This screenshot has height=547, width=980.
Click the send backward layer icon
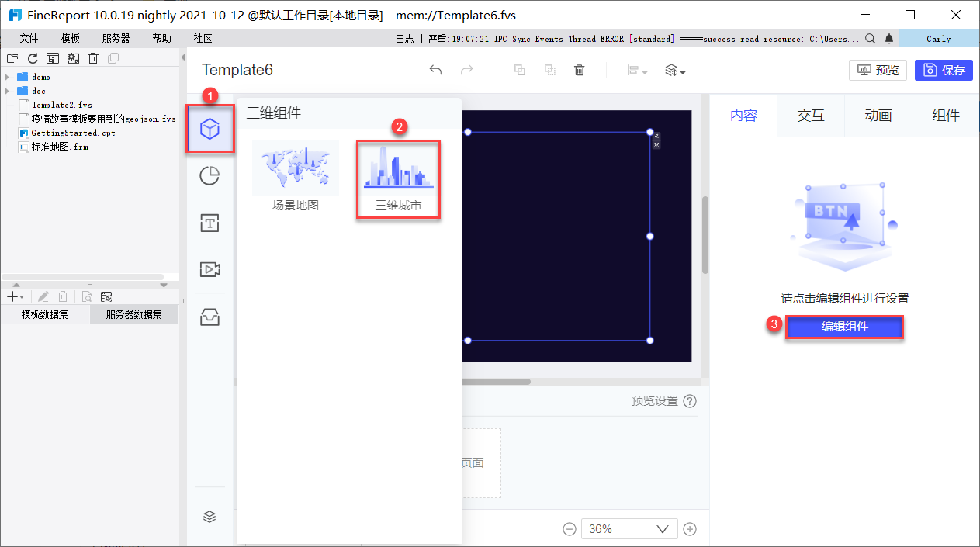549,71
